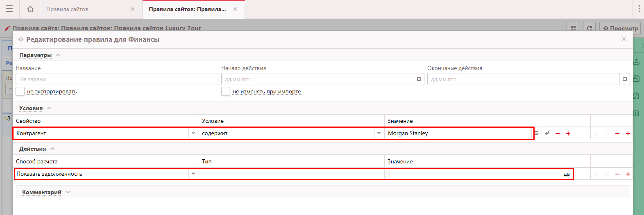Screen dimensions: 644x215
Task: Open the Контрагент property dropdown
Action: [x=193, y=133]
